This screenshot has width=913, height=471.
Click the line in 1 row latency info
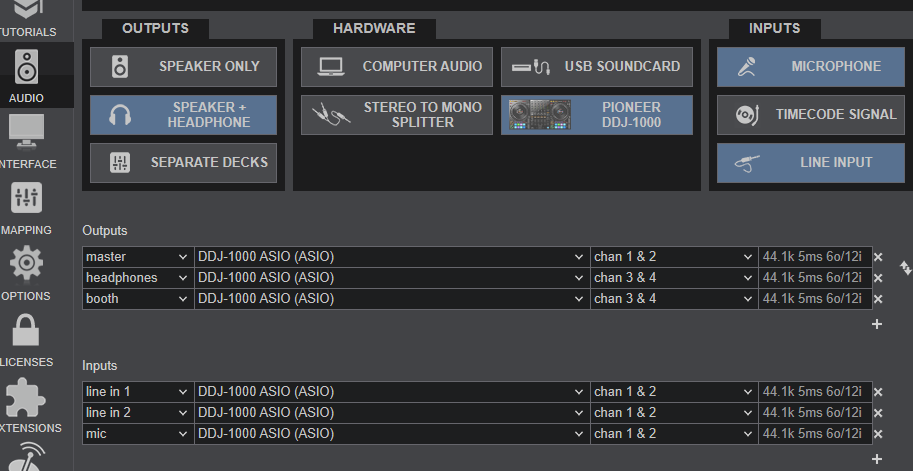[x=815, y=392]
